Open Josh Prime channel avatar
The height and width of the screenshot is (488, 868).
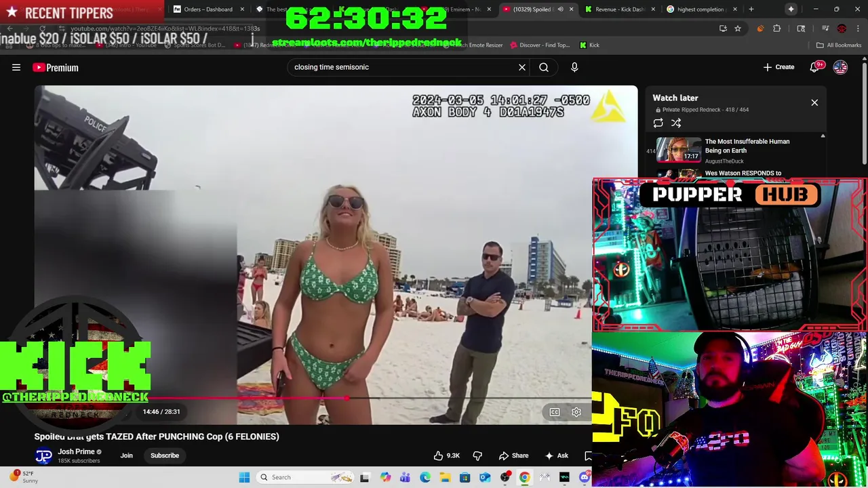coord(43,455)
